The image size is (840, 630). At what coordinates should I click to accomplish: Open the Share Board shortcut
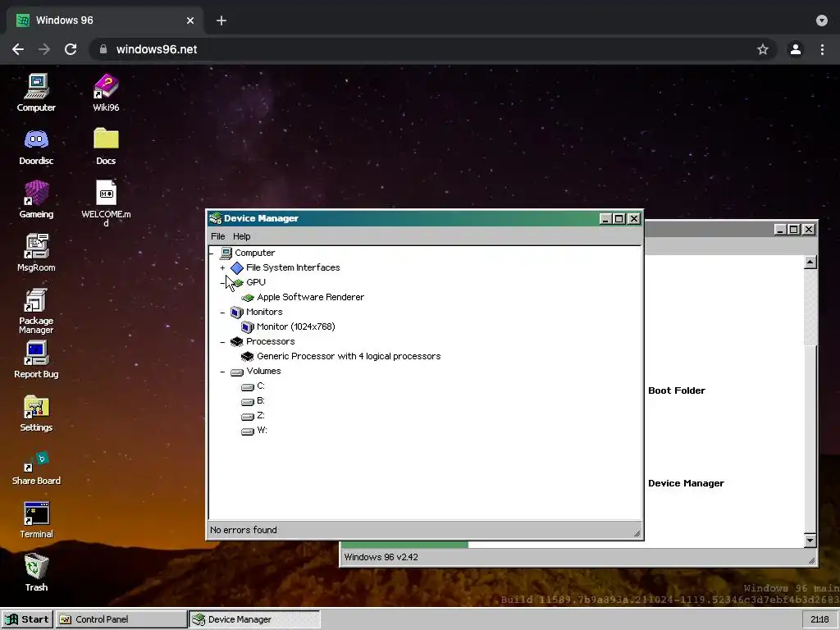click(36, 468)
